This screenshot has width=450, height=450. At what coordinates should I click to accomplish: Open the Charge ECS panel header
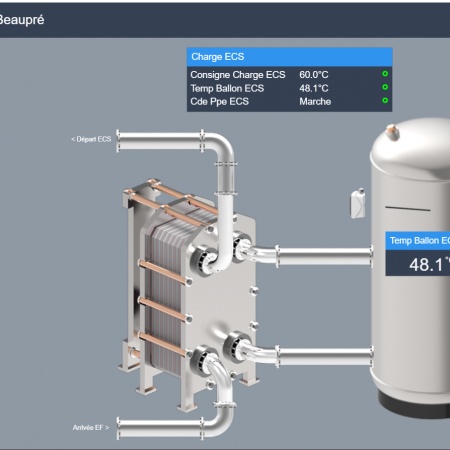pos(289,57)
